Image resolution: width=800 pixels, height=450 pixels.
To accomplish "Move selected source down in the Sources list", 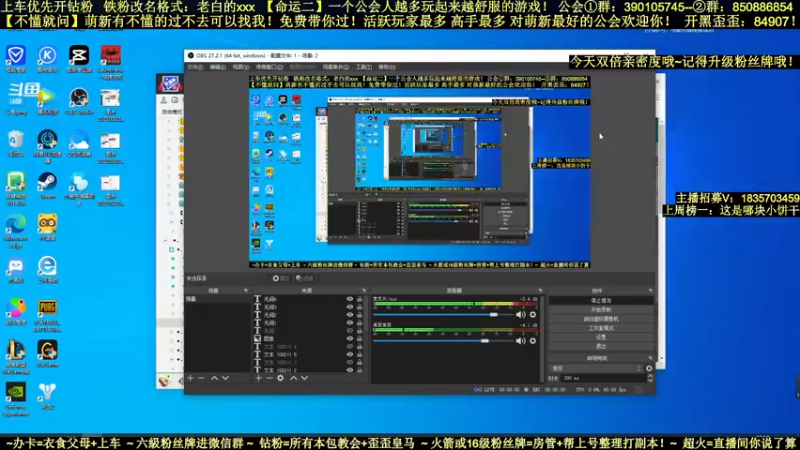I will coord(304,378).
